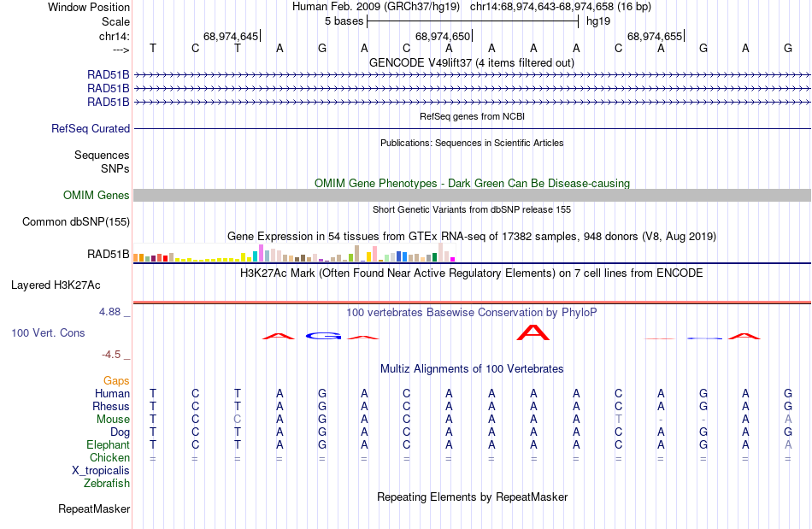Open 100 vertebrates Basewise Conservation by PhyloP
The image size is (812, 529).
472,313
